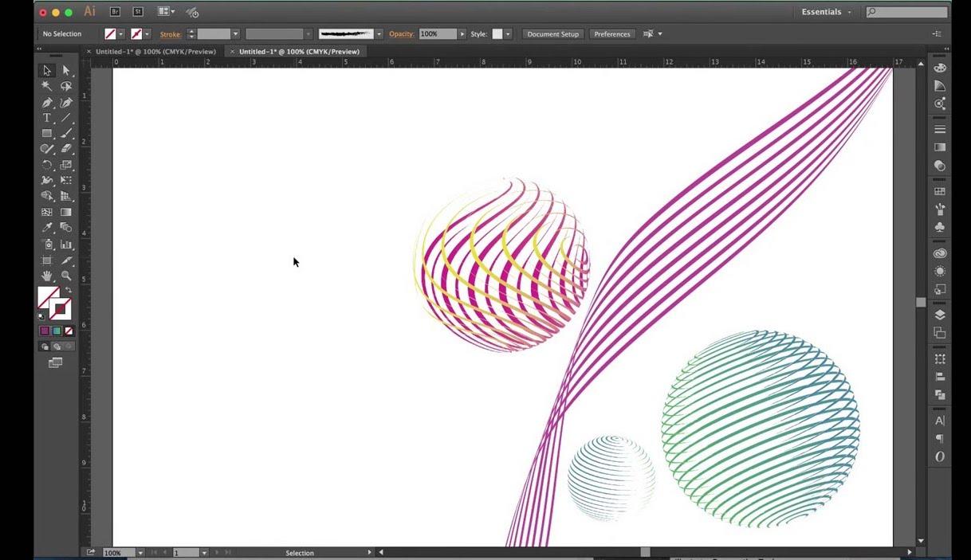Activate the Rectangle tool
Screen dimensions: 971x560
pyautogui.click(x=48, y=133)
